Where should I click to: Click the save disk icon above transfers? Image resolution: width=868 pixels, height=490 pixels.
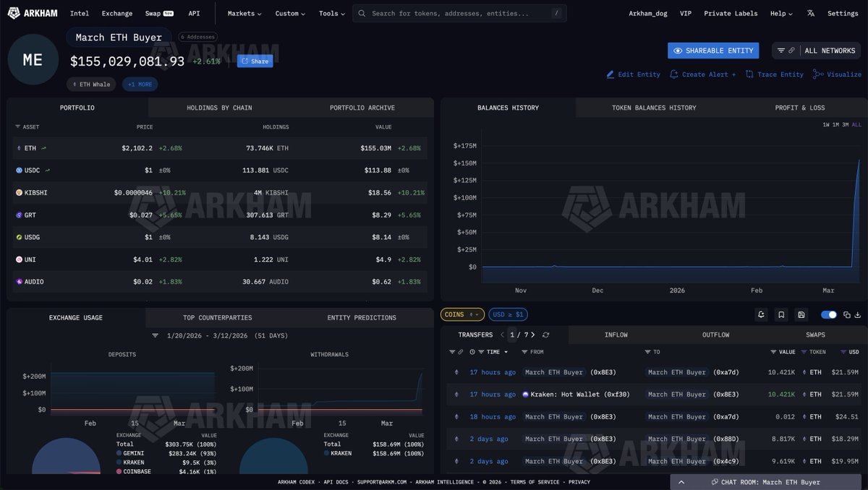(x=801, y=314)
